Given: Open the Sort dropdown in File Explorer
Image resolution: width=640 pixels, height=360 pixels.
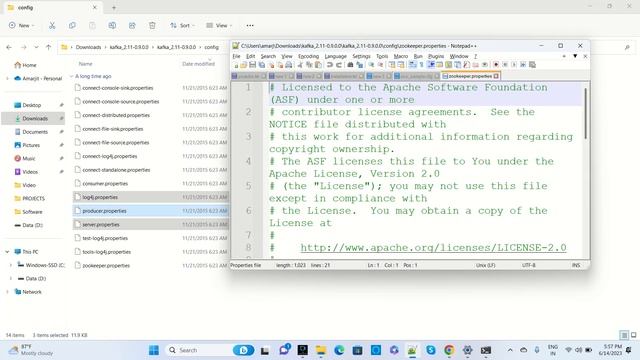Looking at the screenshot, I should pos(182,25).
